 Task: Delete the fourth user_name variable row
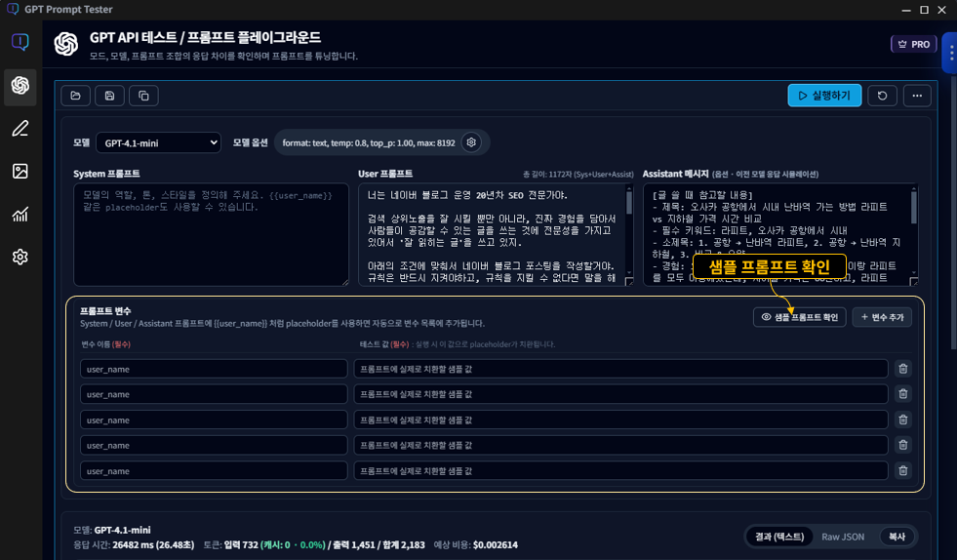(x=902, y=445)
